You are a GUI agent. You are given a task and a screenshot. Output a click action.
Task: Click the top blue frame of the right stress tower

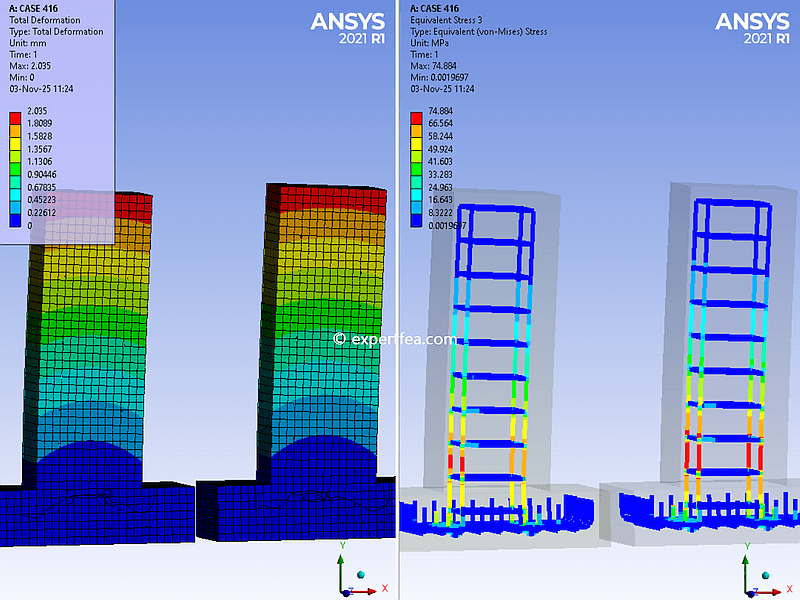coord(733,203)
